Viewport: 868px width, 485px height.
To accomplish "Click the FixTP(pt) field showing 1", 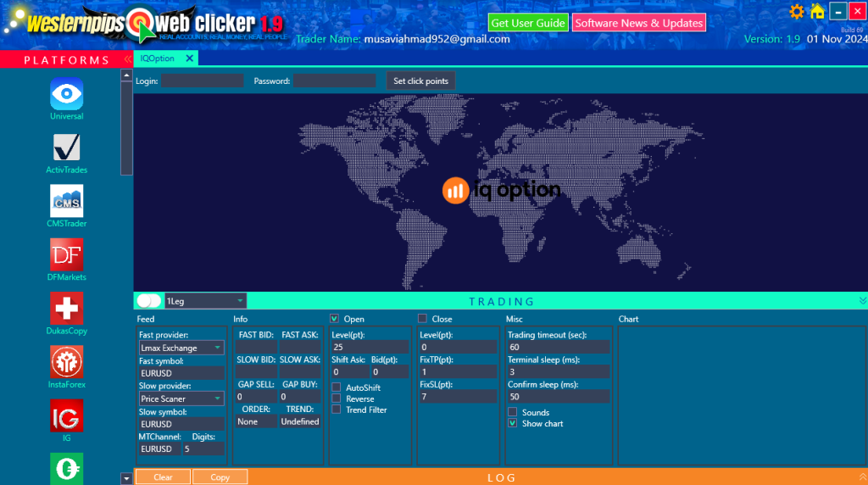I will (x=458, y=371).
